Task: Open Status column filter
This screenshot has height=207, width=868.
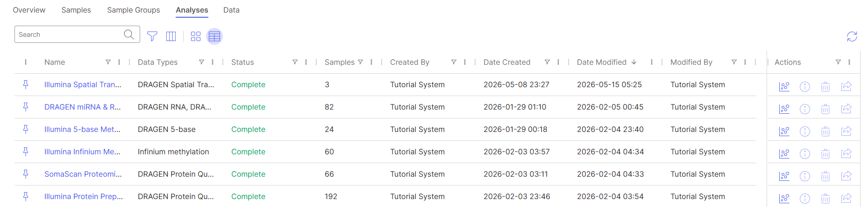Action: 295,62
